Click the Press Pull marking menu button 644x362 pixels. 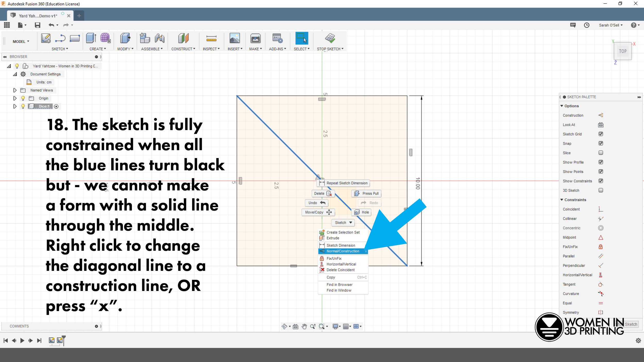point(366,194)
